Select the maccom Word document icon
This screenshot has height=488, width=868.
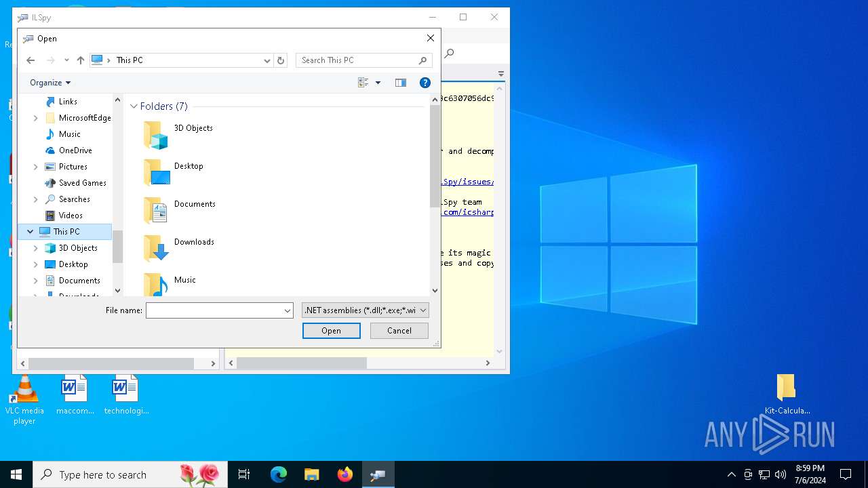pos(75,394)
